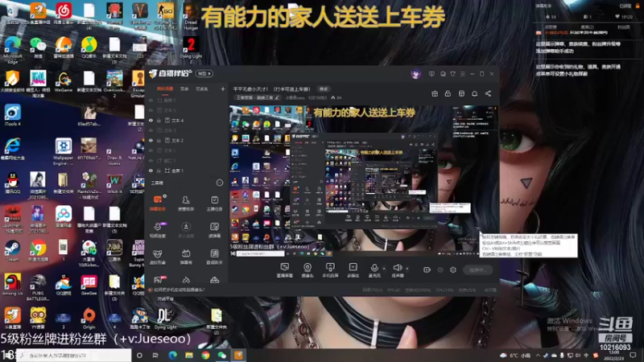Open the iTools 4 desktop shortcut
Viewport: 644px width, 362px height.
click(12, 115)
